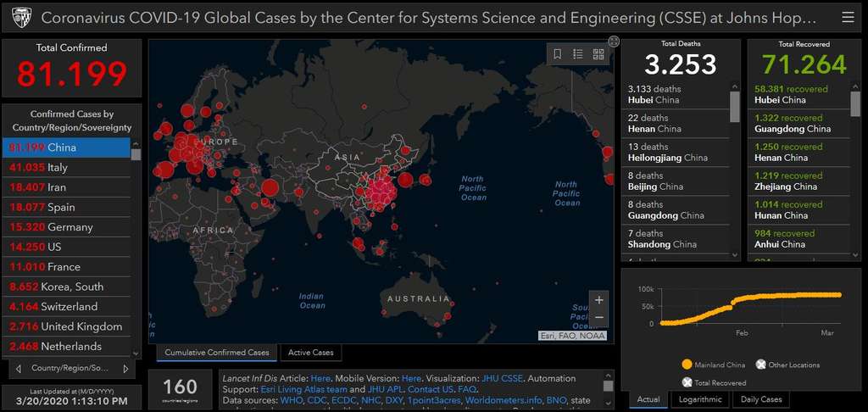
Task: Toggle Other Locations series in chart legend
Action: pyautogui.click(x=788, y=365)
